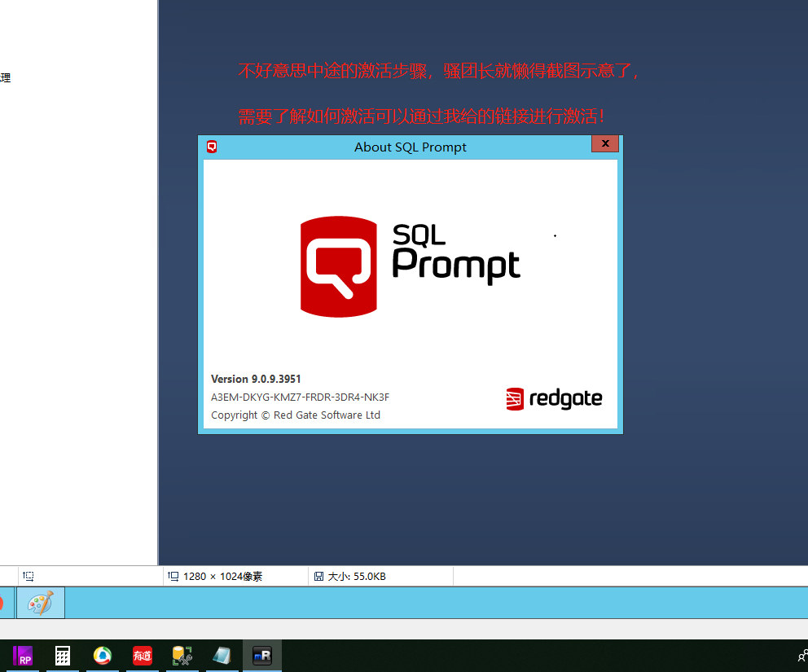Click the file size disk icon in status bar
The height and width of the screenshot is (672, 808).
pos(319,576)
